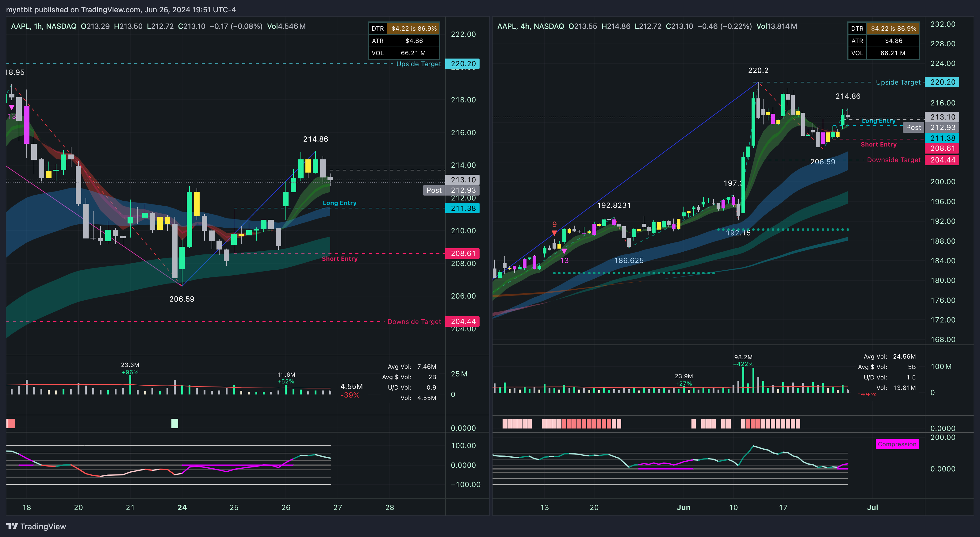Click the 220.20 price tag on the 1h chart
The height and width of the screenshot is (537, 980).
pos(463,64)
